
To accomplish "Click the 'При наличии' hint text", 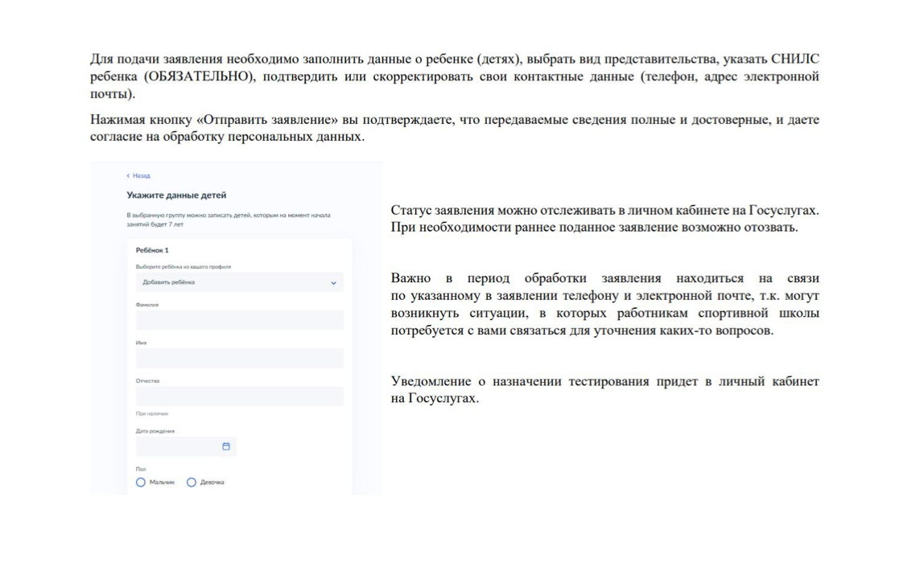I will (152, 413).
